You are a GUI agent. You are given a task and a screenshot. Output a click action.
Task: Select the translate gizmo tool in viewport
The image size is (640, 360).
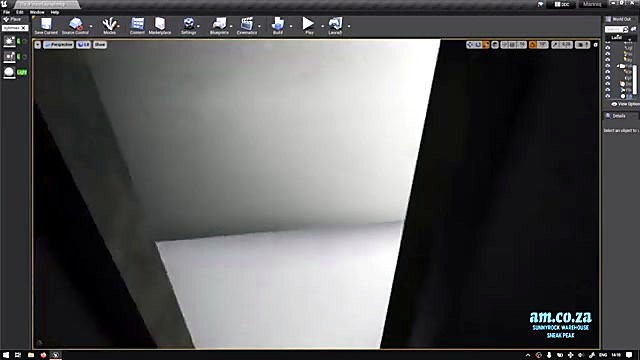[x=470, y=45]
